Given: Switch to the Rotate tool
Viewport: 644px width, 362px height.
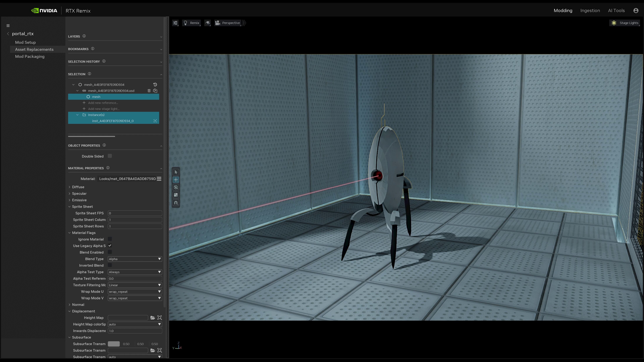Looking at the screenshot, I should click(x=176, y=187).
